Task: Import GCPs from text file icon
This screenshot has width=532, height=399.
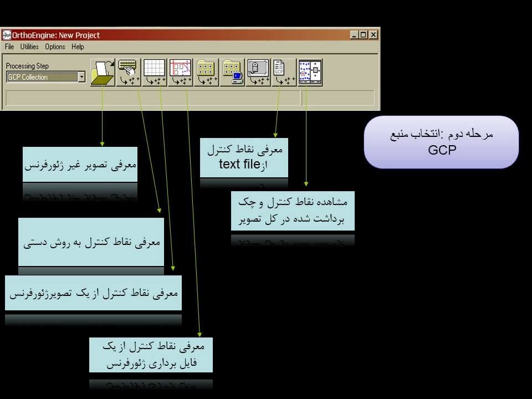Action: click(x=284, y=73)
